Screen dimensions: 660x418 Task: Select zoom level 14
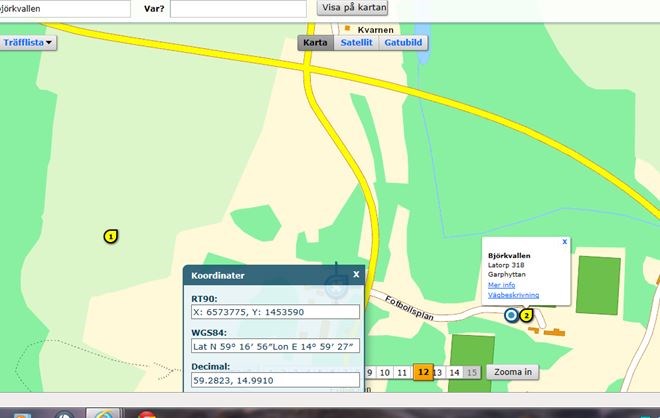coord(454,372)
